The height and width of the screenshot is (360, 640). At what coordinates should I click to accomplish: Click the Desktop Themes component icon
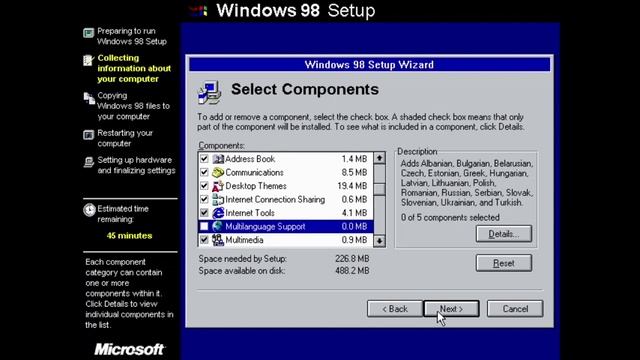(218, 186)
